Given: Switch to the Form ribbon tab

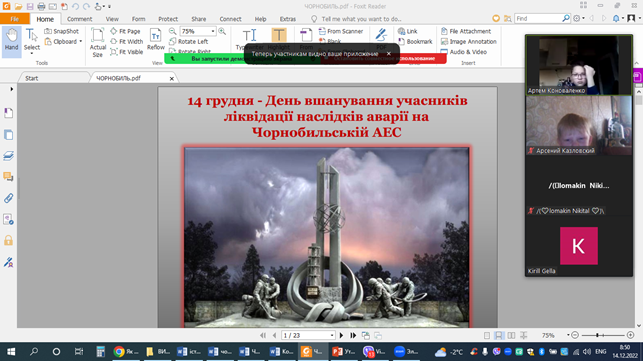Looking at the screenshot, I should click(139, 19).
